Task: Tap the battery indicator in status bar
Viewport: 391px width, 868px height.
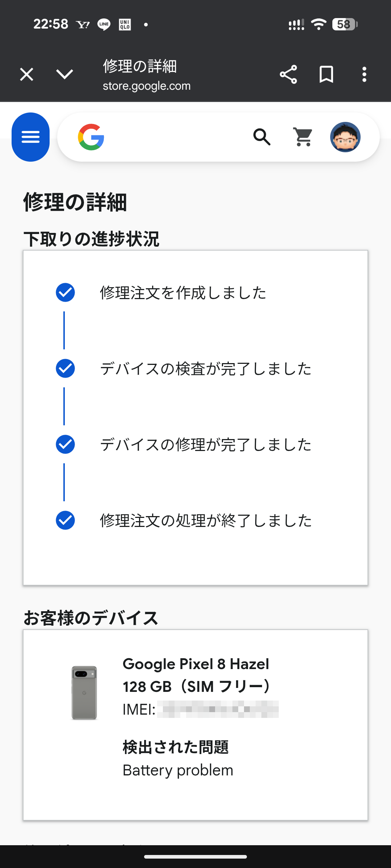Action: [344, 24]
